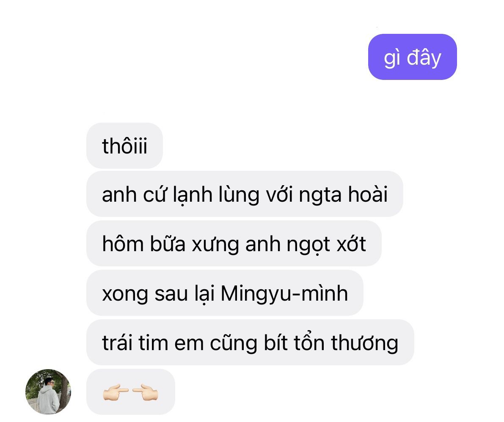Click the "xong sau lại" message bubble
This screenshot has height=422, width=504.
coord(225,293)
